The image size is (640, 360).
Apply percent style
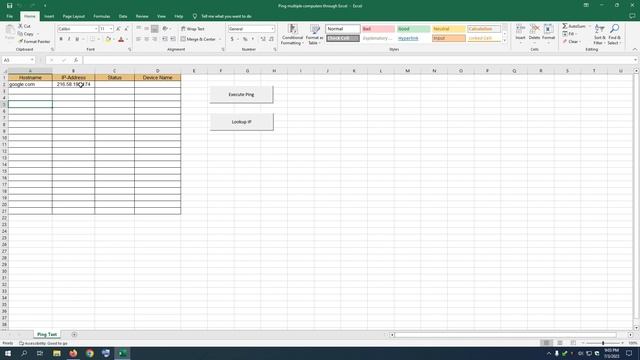(245, 39)
